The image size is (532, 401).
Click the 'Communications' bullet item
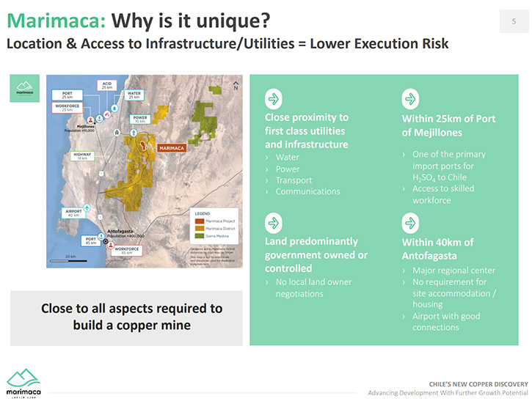coord(307,191)
